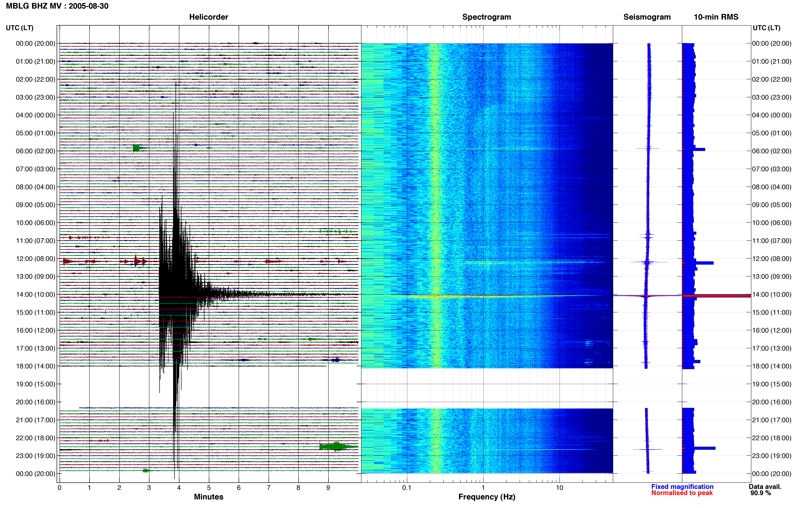Click the Data avail. label
The width and height of the screenshot is (812, 508).
click(x=765, y=486)
